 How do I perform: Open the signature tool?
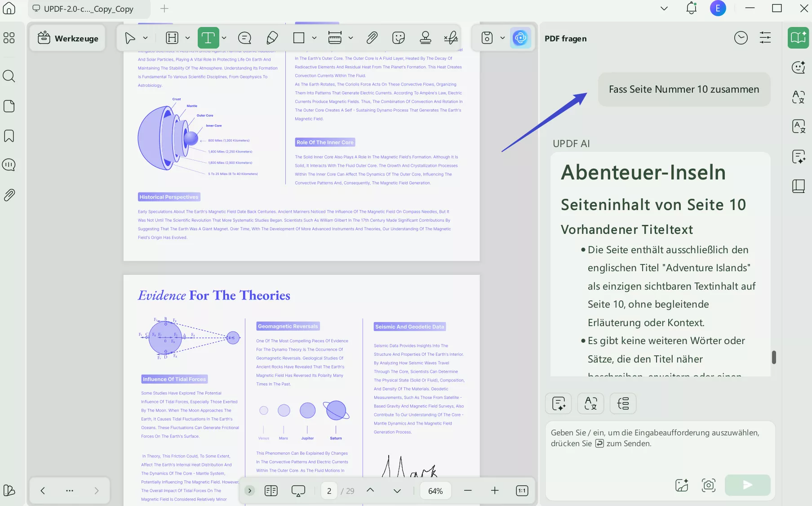[x=451, y=38]
